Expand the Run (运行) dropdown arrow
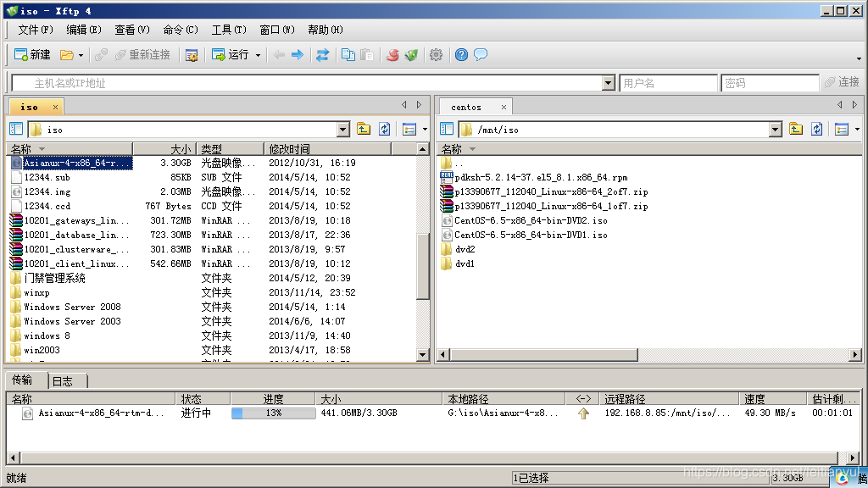The height and width of the screenshot is (488, 868). point(258,55)
